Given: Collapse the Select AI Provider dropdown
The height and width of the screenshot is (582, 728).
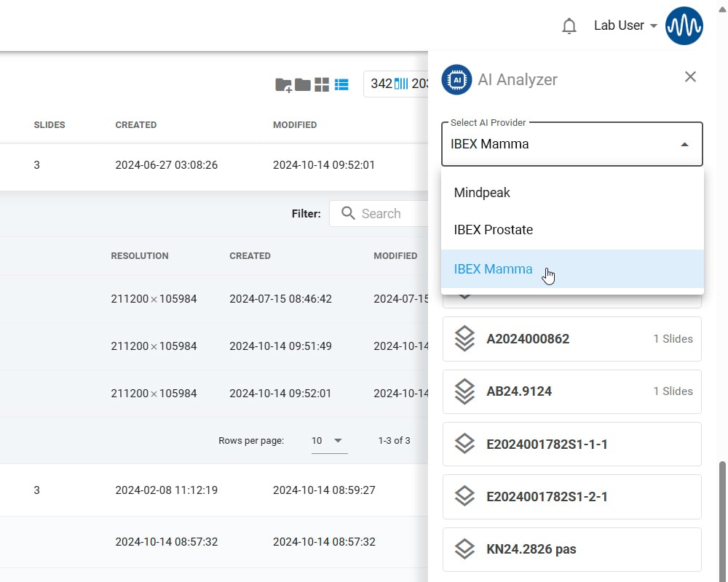Looking at the screenshot, I should 684,144.
